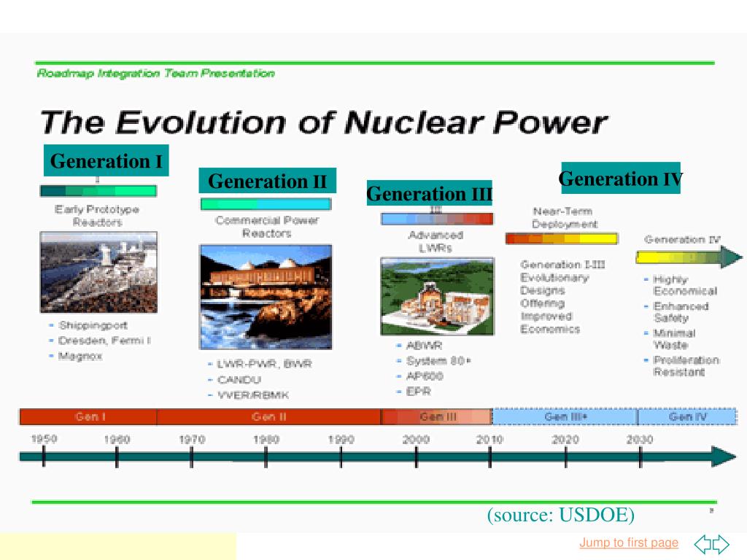Screen dimensions: 747x560
Task: Click 'Commercial Power Reactors' caption
Action: click(267, 227)
